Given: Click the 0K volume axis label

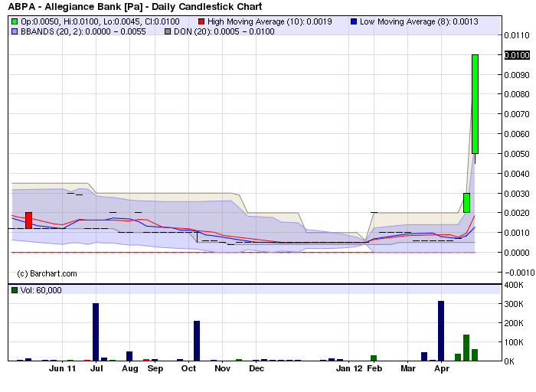Looking at the screenshot, I should tap(509, 361).
